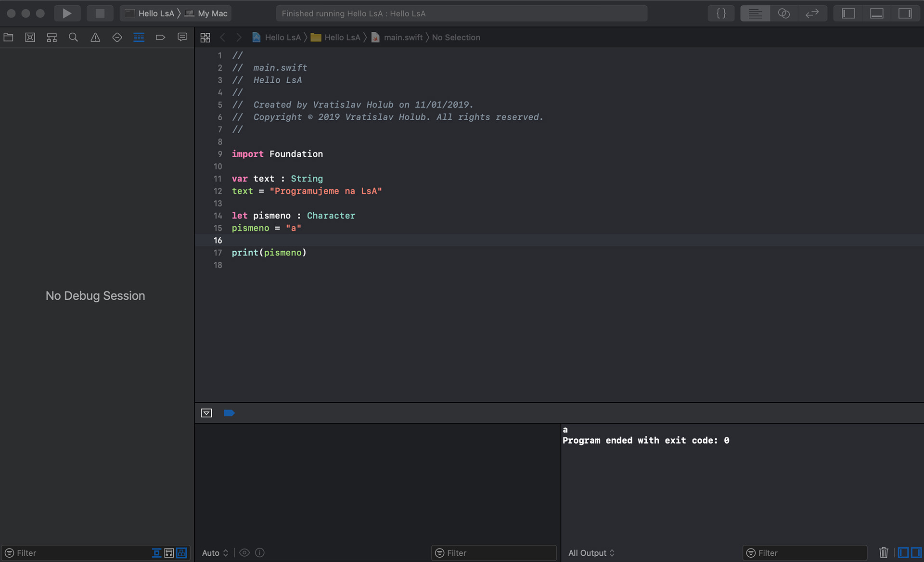
Task: Open the Project navigator folder icon
Action: tap(8, 38)
